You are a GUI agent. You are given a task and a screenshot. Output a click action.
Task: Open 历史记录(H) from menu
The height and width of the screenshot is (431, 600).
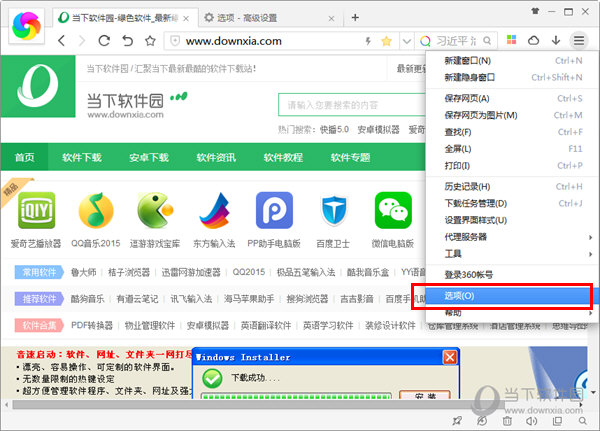512,187
